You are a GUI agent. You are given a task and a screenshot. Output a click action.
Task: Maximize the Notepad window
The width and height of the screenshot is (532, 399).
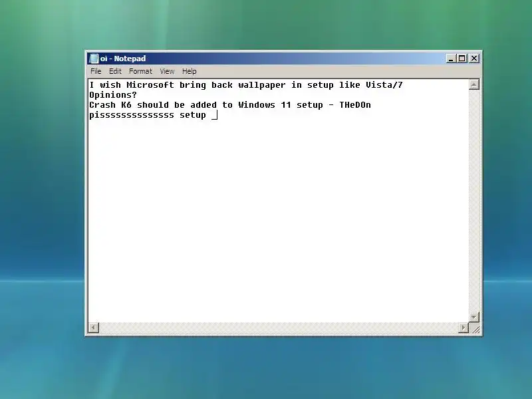tap(462, 59)
